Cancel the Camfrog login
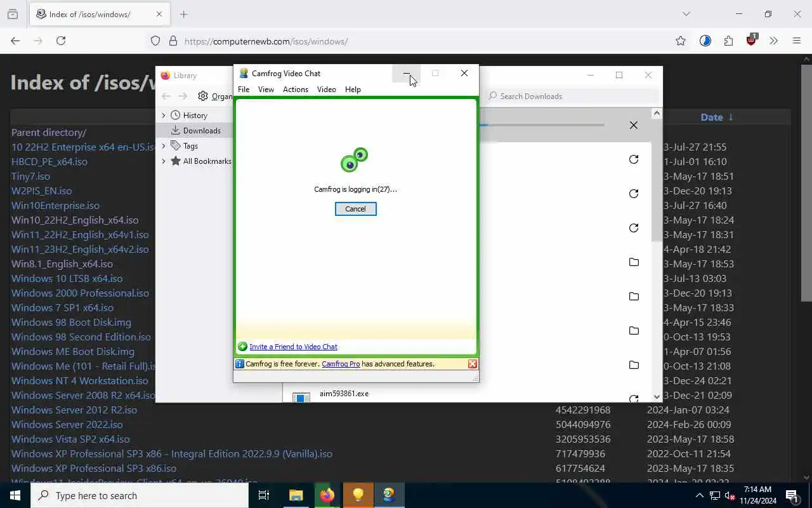The height and width of the screenshot is (508, 812). pyautogui.click(x=355, y=209)
